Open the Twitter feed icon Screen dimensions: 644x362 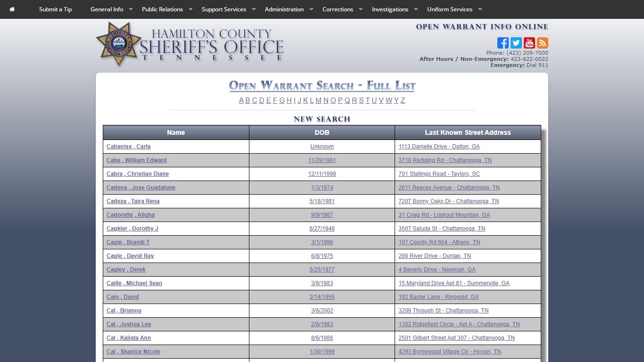516,43
